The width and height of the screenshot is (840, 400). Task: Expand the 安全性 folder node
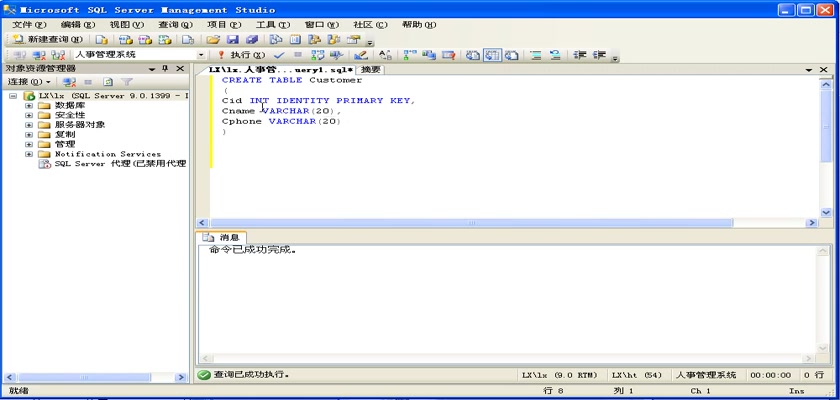point(29,115)
